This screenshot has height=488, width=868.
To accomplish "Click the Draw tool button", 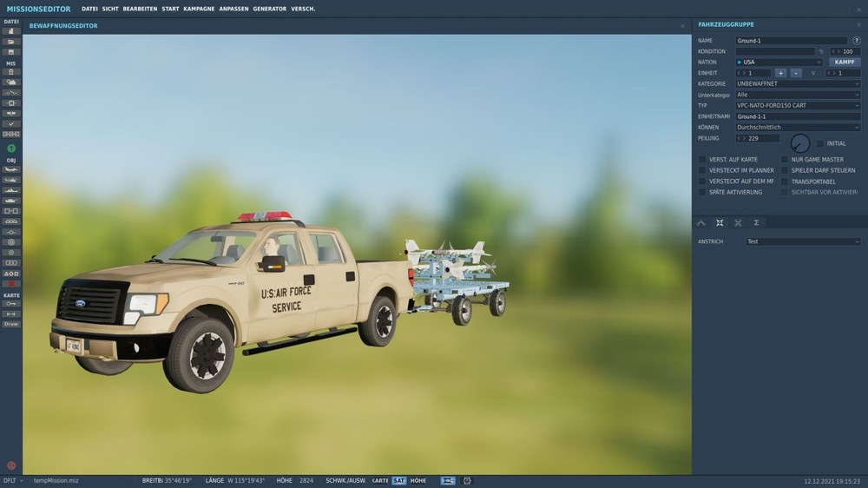I will 11,324.
